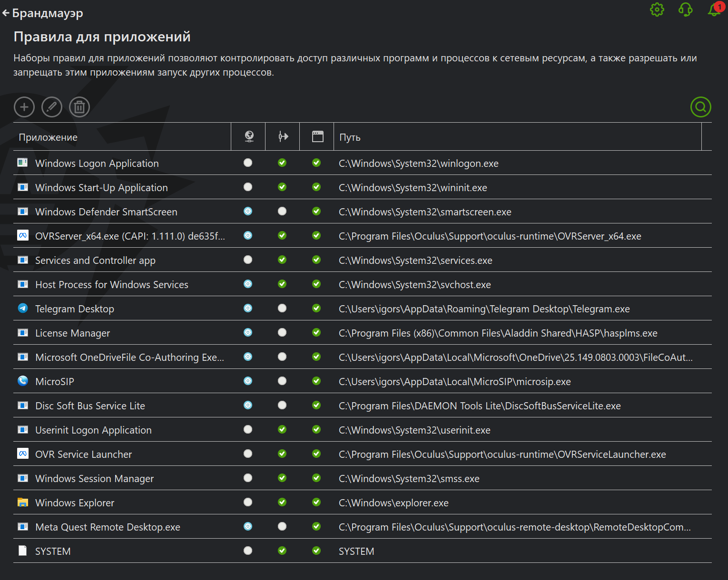This screenshot has height=580, width=728.
Task: Open support headset icon
Action: point(686,10)
